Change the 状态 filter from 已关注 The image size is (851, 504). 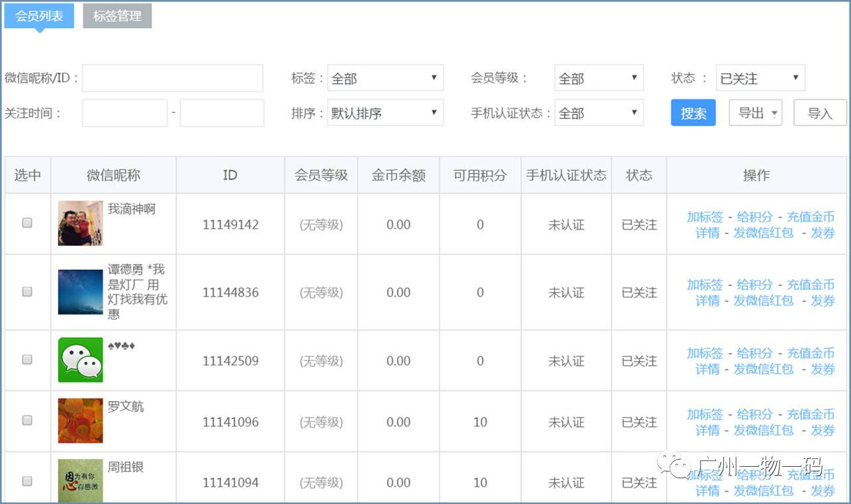click(x=760, y=78)
